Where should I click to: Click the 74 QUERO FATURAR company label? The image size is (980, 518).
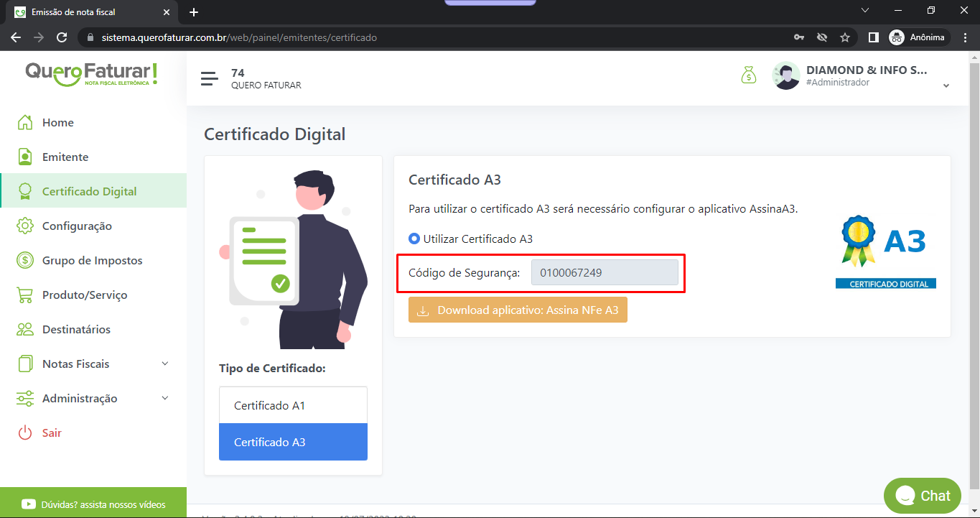(x=266, y=79)
